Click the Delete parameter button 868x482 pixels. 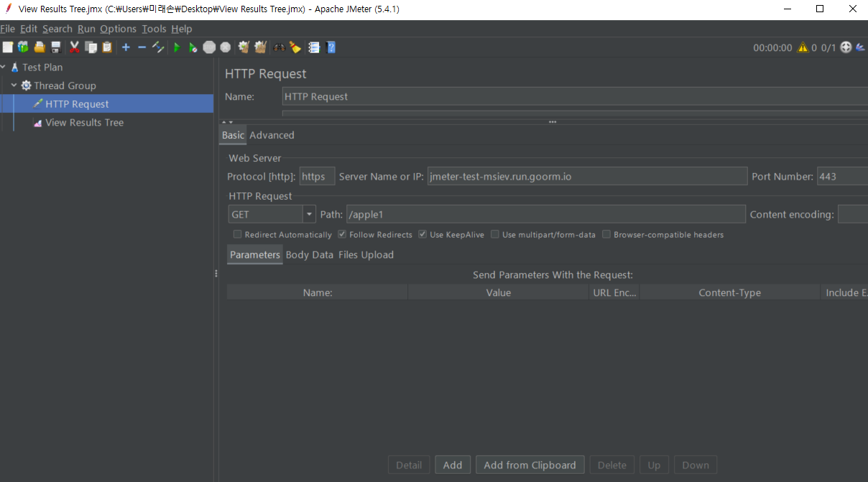pos(612,465)
